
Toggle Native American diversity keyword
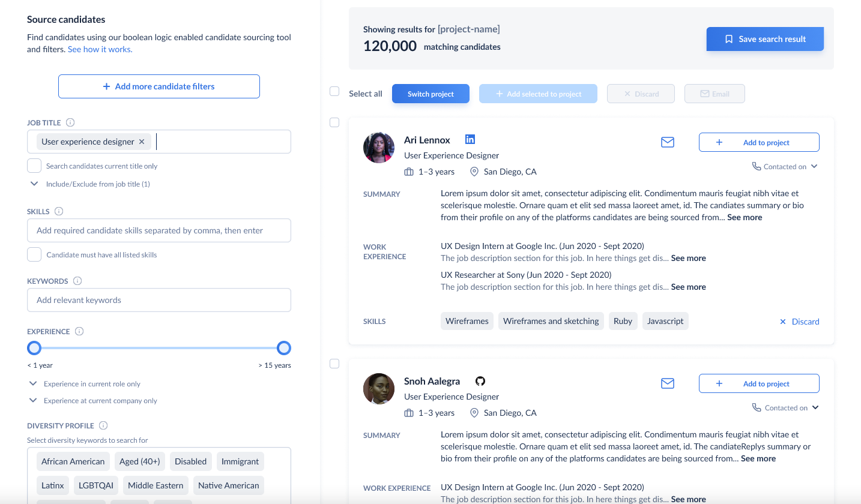(229, 485)
